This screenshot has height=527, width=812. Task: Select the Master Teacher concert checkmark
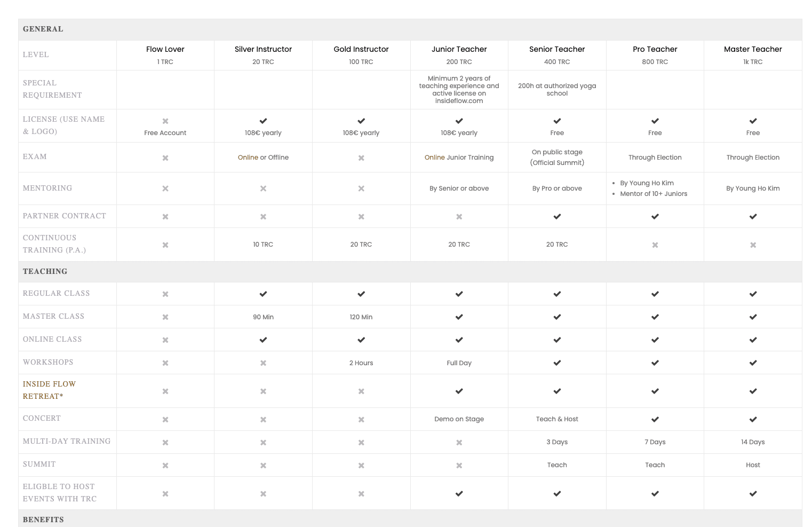753,420
